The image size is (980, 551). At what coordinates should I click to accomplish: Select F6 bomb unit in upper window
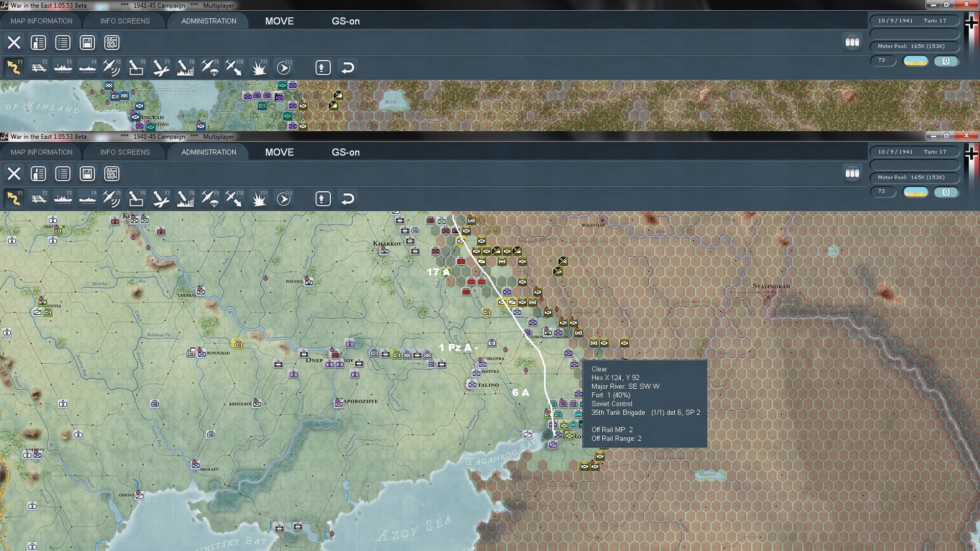(136, 67)
